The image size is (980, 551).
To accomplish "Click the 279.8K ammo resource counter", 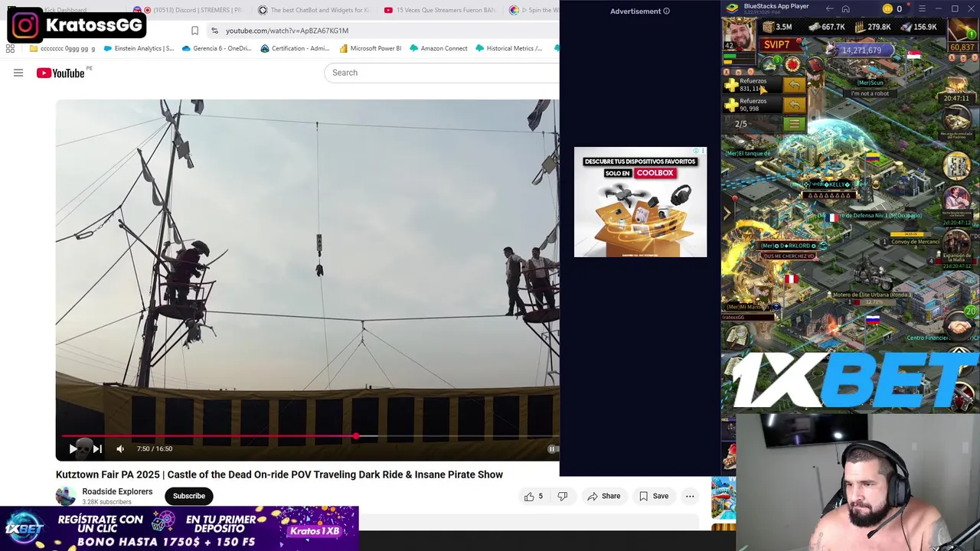I will pos(873,28).
